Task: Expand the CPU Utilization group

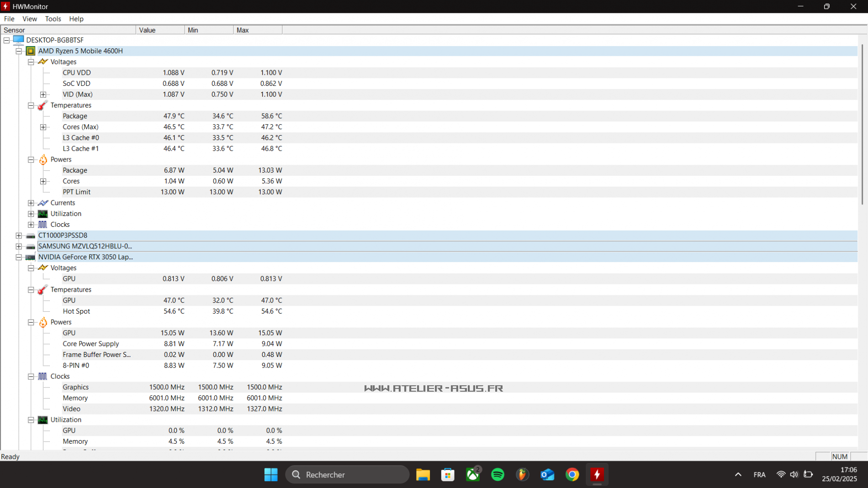Action: 31,214
